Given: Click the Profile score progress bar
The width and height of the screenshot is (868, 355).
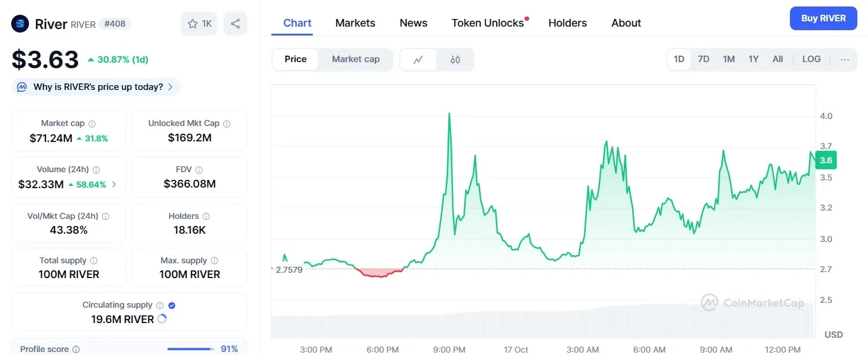Looking at the screenshot, I should pyautogui.click(x=190, y=349).
